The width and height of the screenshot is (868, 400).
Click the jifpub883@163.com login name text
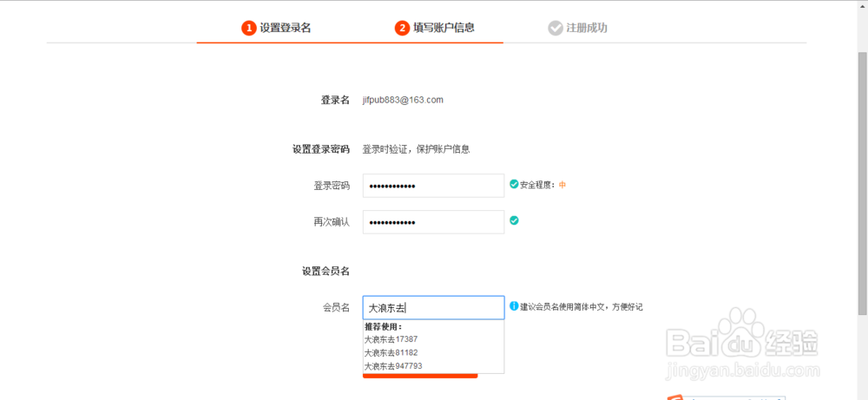(403, 100)
